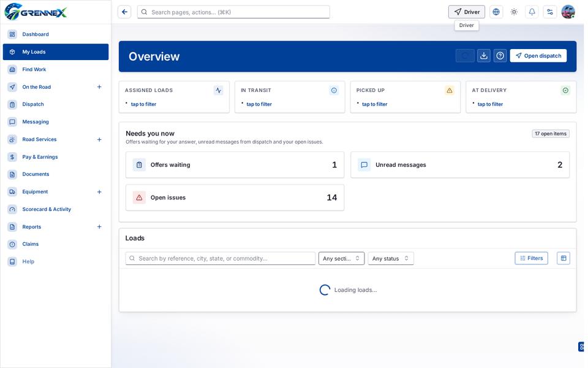
Task: Filter by the At Delivery card
Action: pyautogui.click(x=521, y=97)
